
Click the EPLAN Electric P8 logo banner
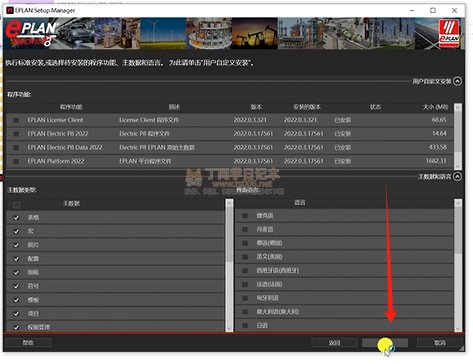point(31,33)
